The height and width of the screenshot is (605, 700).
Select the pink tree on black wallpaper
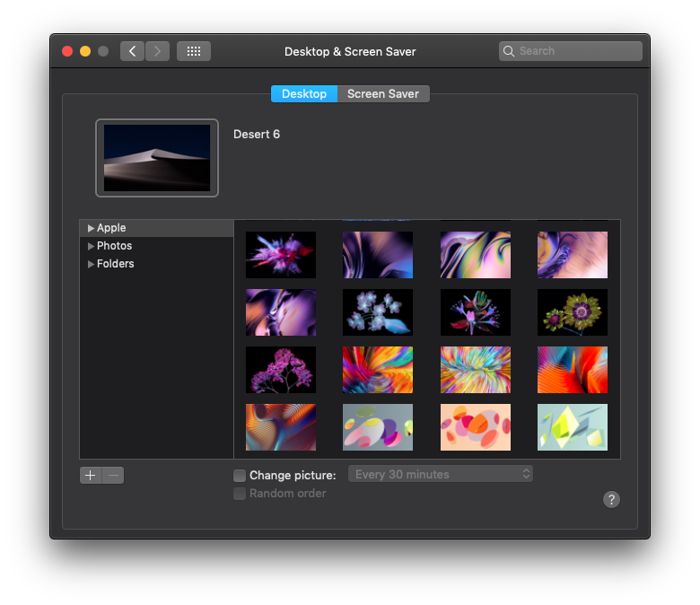[281, 370]
